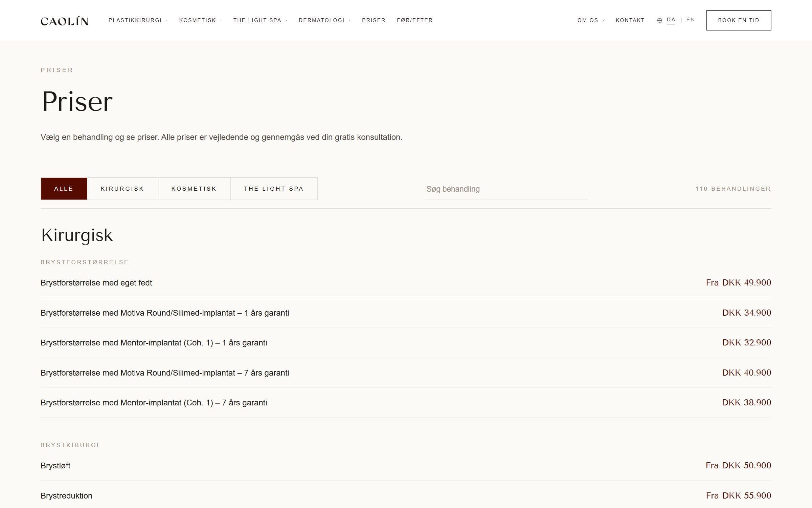
Task: Click the price DKK 40.900
Action: (747, 373)
